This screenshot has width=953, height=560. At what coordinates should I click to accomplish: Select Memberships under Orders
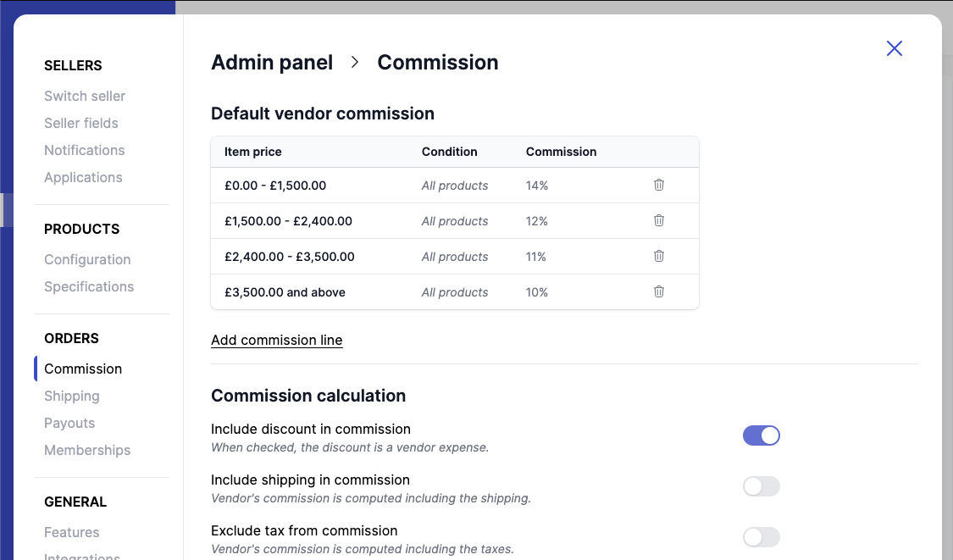click(87, 450)
